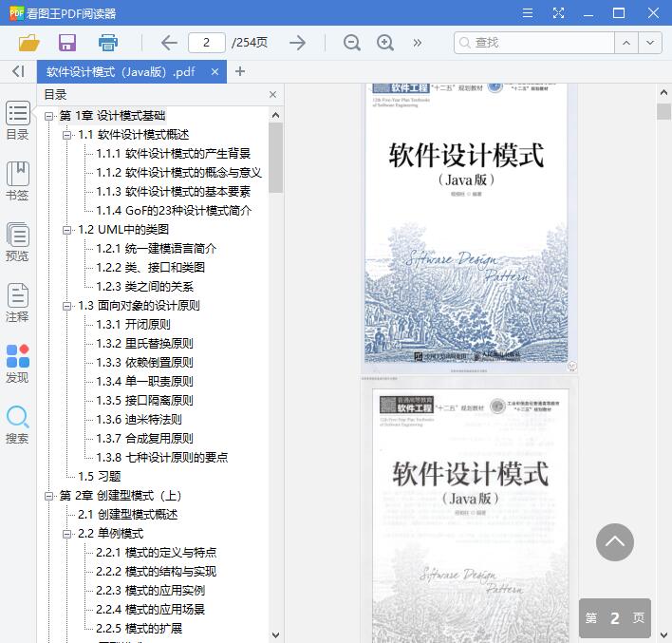Close the 软件设计模式 pdf tab
Viewport: 672px width, 643px height.
coord(215,71)
